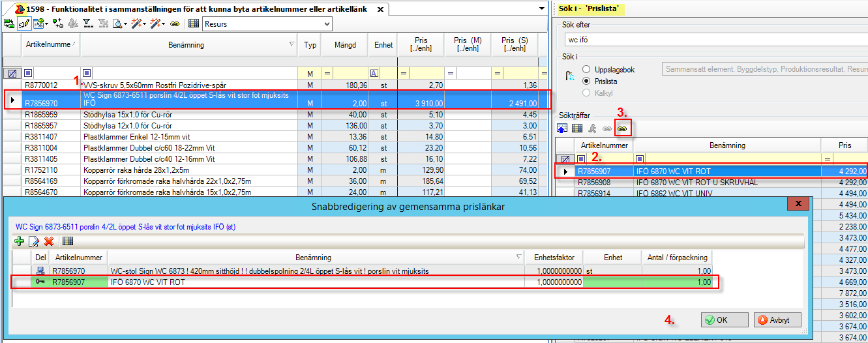Click Benämning column filter triangle in dialog

tap(519, 257)
